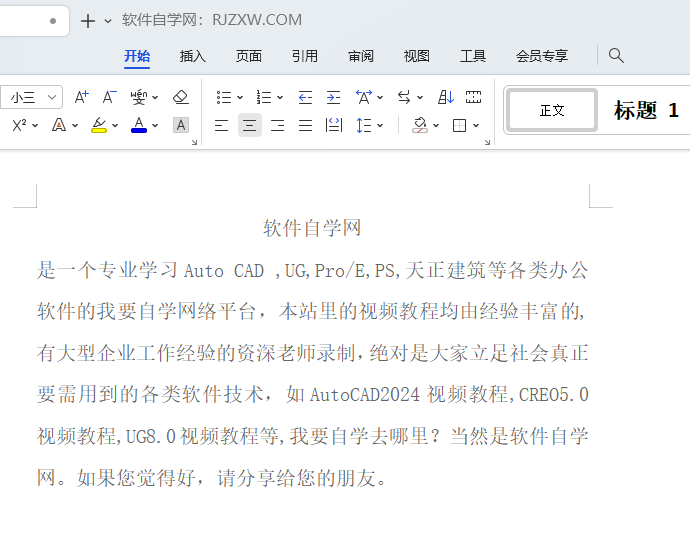This screenshot has width=690, height=549.
Task: Expand phonetic guide dropdown arrow
Action: [x=155, y=98]
